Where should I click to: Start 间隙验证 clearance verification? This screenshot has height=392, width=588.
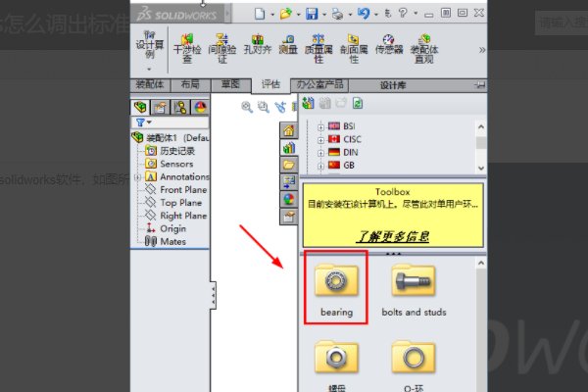[222, 48]
